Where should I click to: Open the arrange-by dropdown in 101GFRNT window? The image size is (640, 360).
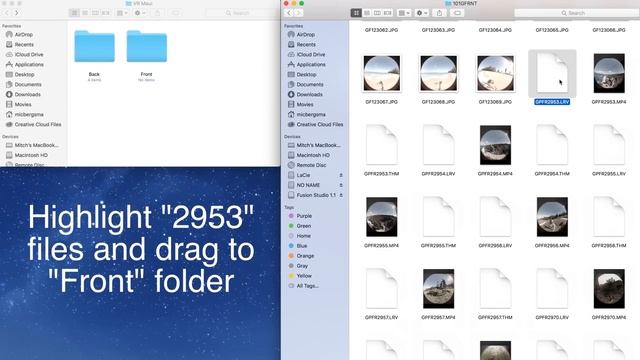404,13
